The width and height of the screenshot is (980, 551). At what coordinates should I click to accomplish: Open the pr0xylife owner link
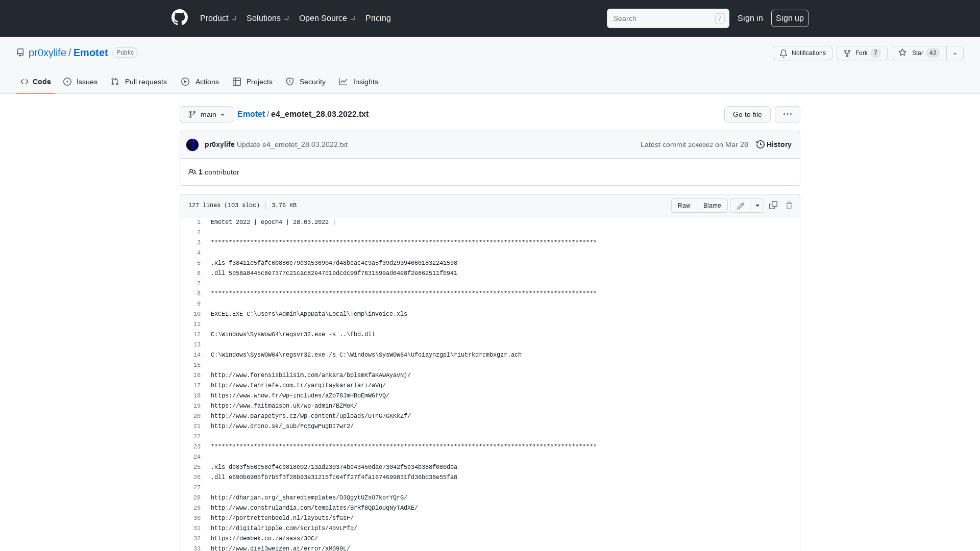click(47, 53)
